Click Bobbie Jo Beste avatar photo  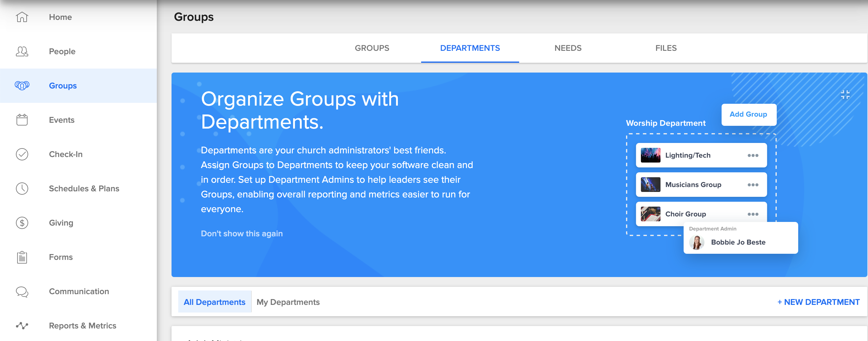[x=696, y=242]
